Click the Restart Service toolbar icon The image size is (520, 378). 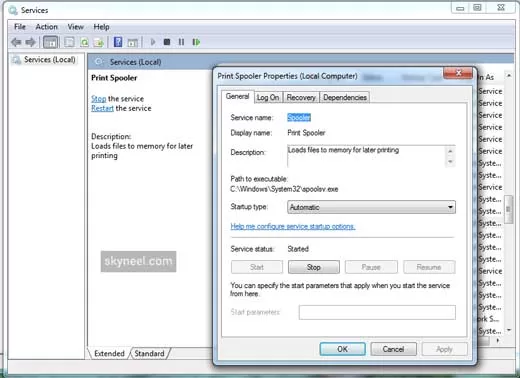click(196, 42)
